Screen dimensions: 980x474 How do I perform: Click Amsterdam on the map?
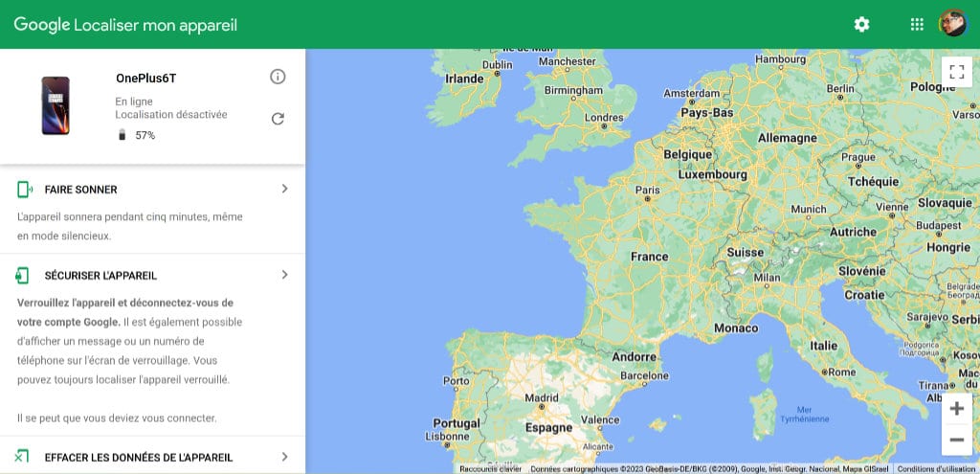(x=691, y=93)
